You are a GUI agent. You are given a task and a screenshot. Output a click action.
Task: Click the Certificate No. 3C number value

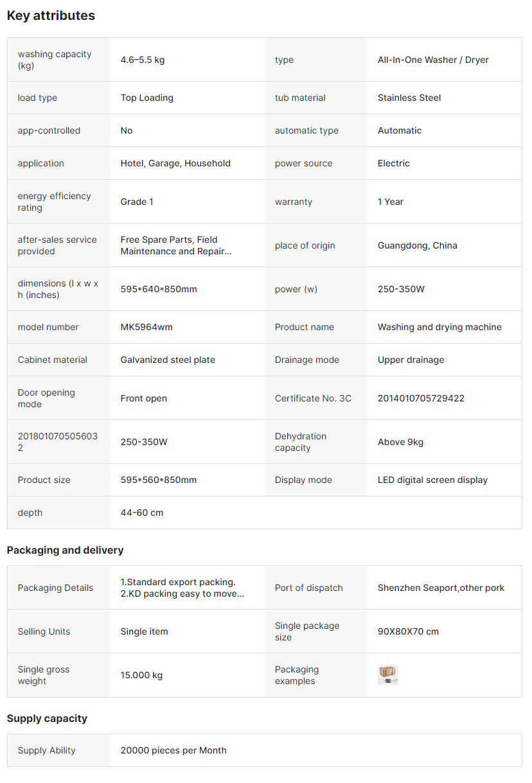421,398
